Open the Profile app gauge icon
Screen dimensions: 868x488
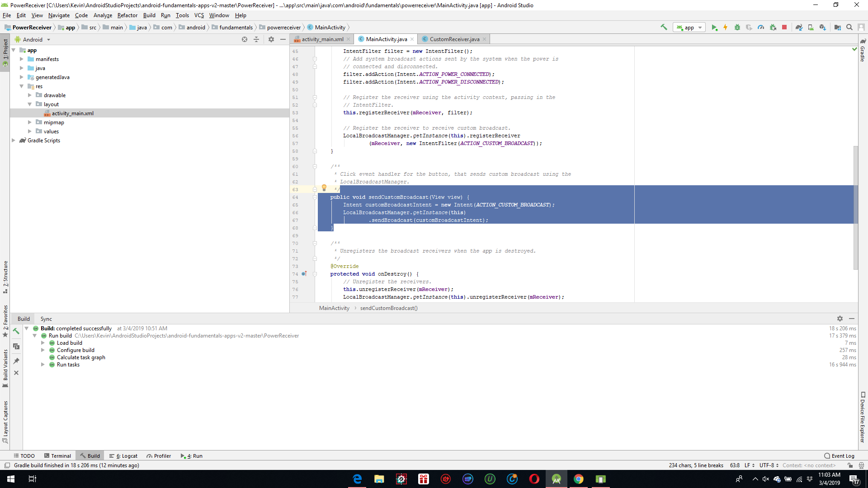[x=761, y=27]
